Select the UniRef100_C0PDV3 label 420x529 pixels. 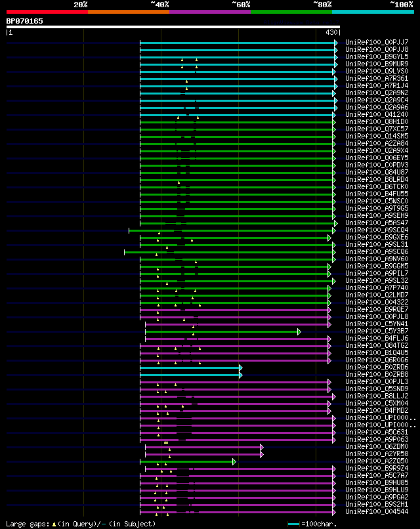pyautogui.click(x=377, y=165)
